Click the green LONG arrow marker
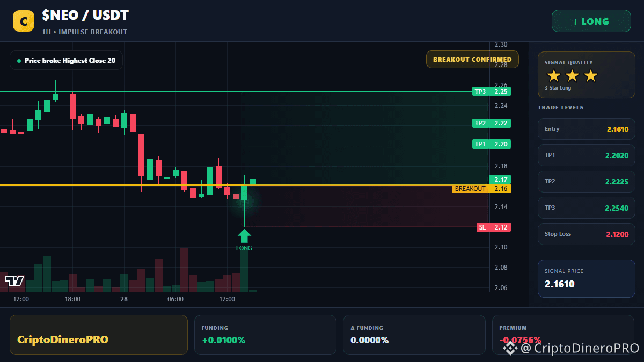The image size is (644, 362). 244,236
